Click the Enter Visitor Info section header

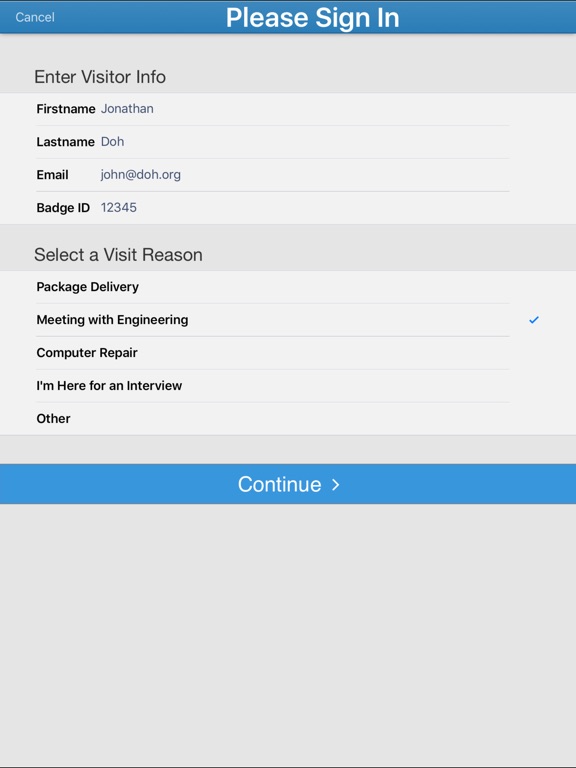[100, 77]
